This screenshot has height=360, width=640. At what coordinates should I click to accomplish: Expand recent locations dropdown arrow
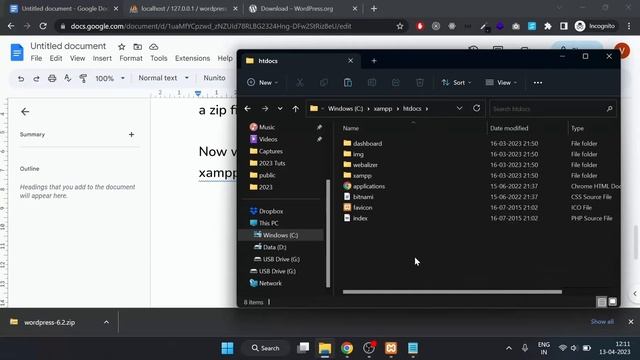tap(280, 109)
